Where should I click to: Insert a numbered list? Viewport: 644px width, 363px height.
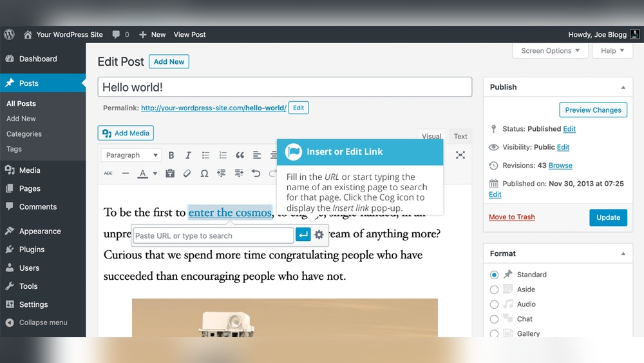click(x=223, y=155)
